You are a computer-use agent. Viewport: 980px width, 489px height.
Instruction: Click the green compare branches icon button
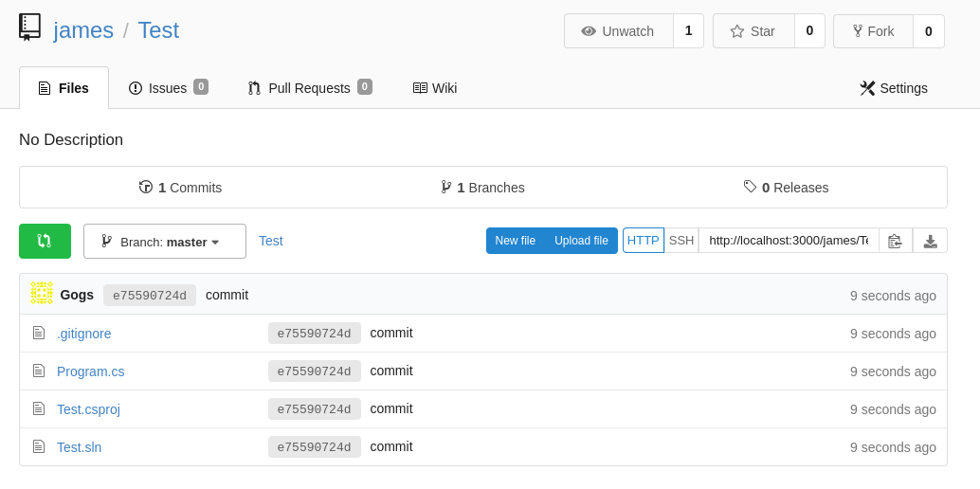[x=45, y=241]
